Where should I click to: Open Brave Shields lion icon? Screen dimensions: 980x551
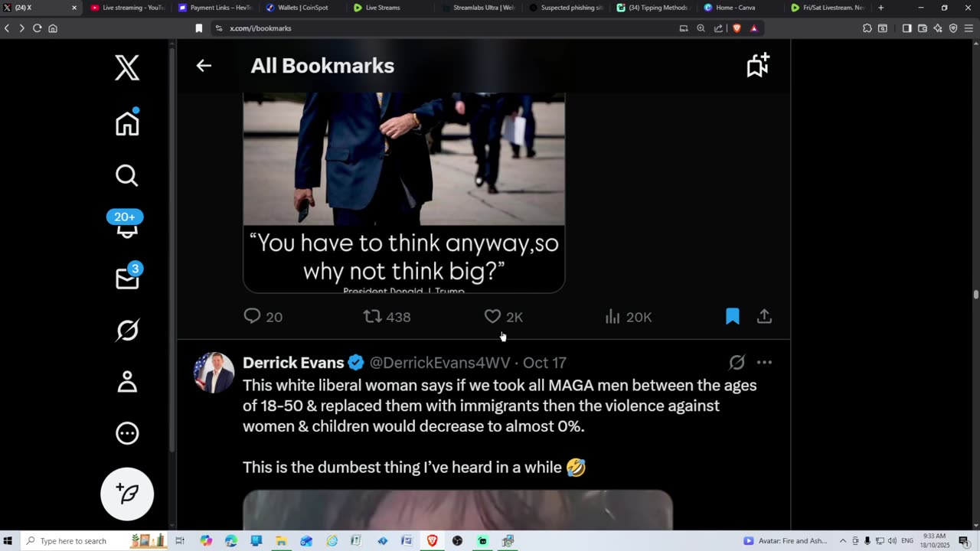pyautogui.click(x=737, y=28)
